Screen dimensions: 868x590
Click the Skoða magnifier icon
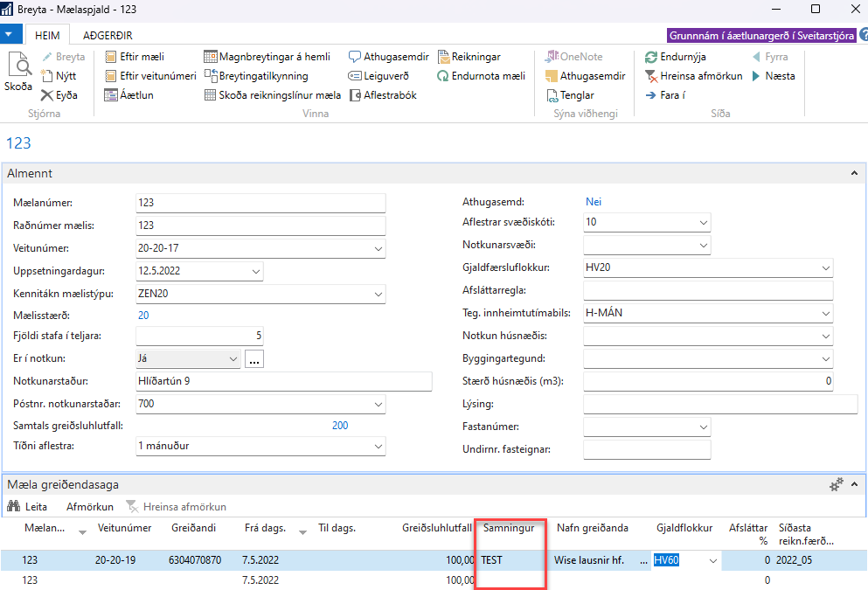tap(17, 66)
